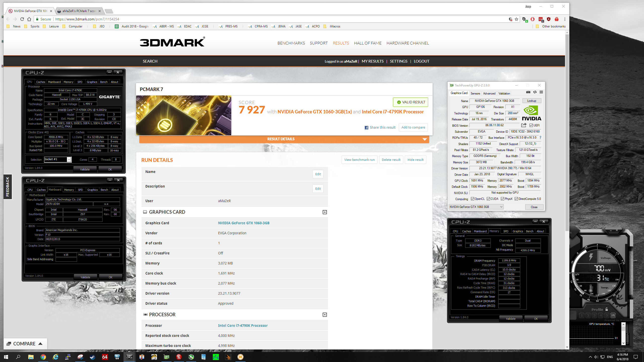Toggle the OpenCL checkbox in GPU-Z

point(473,199)
